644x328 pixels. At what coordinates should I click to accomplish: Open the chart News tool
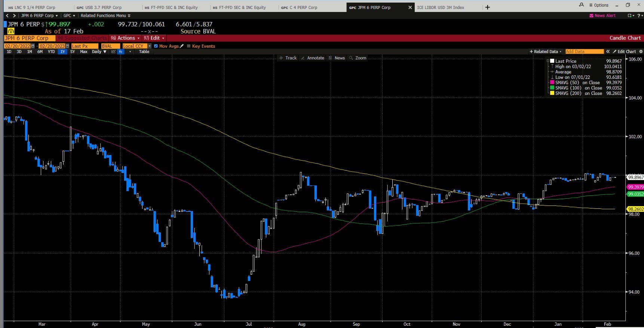(x=337, y=58)
